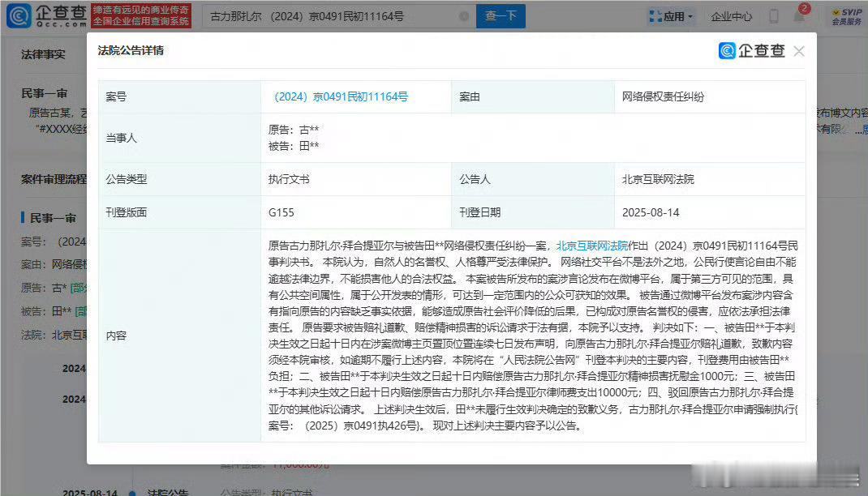The height and width of the screenshot is (496, 868).
Task: Click the 企查查 logo in the dialog
Action: coord(752,51)
